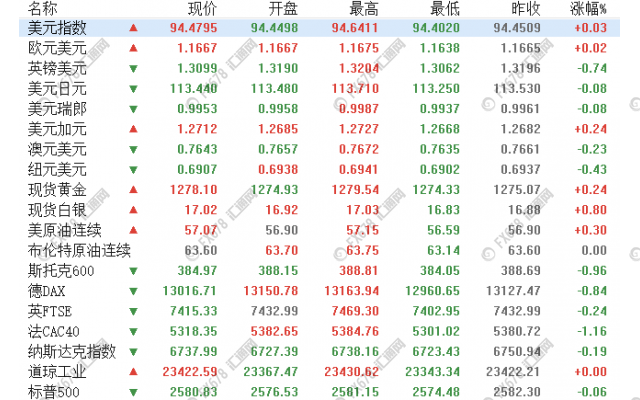This screenshot has height=400, width=640.
Task: Click the red up arrow beside 美元加元
Action: click(133, 129)
